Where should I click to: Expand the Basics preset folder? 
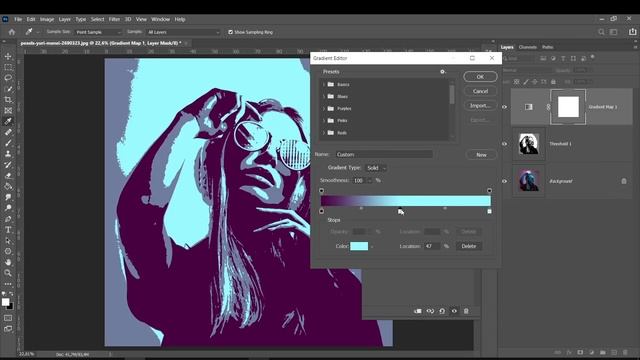[324, 84]
